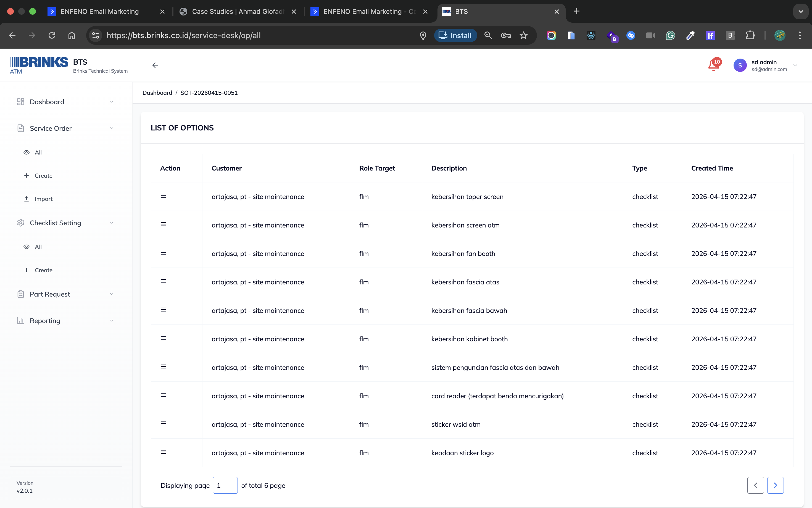Click the bookmark star icon in address bar
The height and width of the screenshot is (508, 812).
[x=524, y=36]
